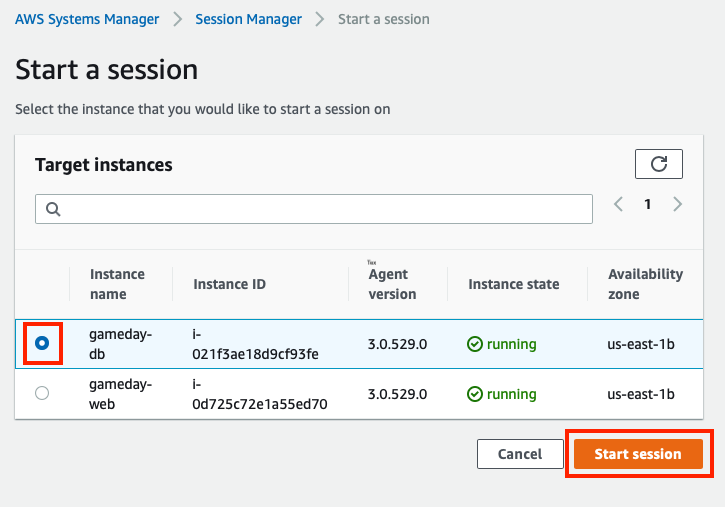The height and width of the screenshot is (507, 725).
Task: Click running status icon for gameday-web
Action: (474, 394)
